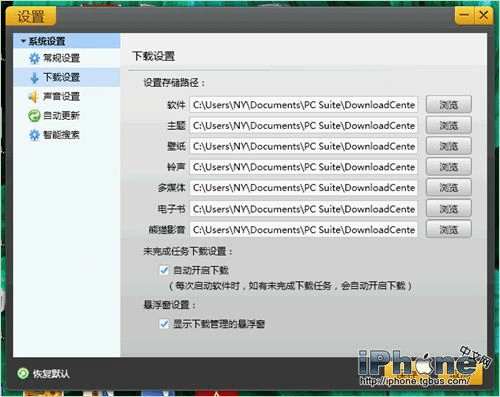
Task: Click the 壁纸 path input field
Action: 304,146
